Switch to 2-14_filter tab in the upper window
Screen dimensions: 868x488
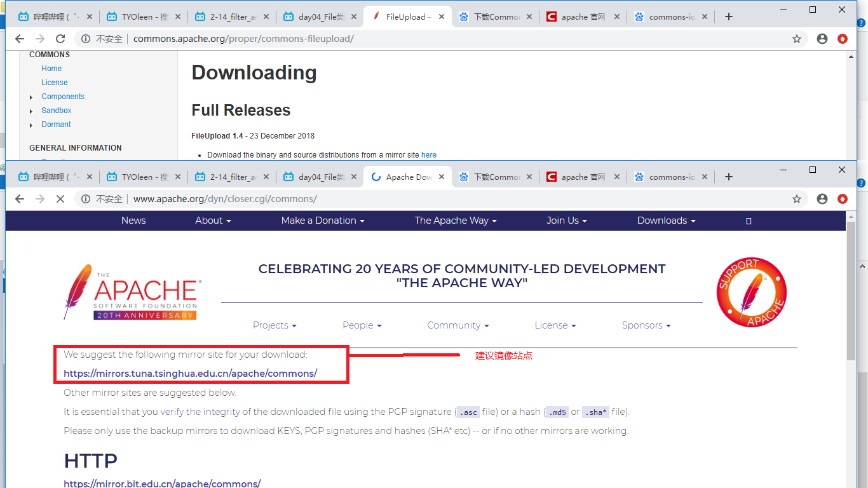(233, 17)
